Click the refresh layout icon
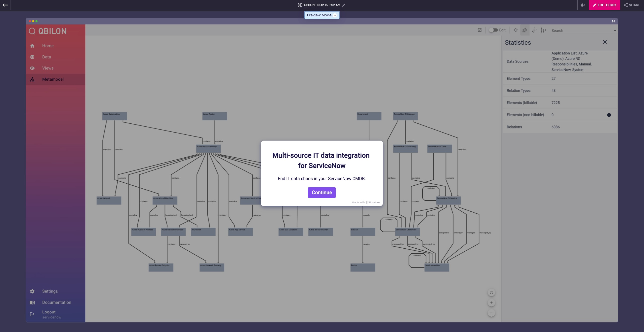This screenshot has height=332, width=644. point(515,30)
